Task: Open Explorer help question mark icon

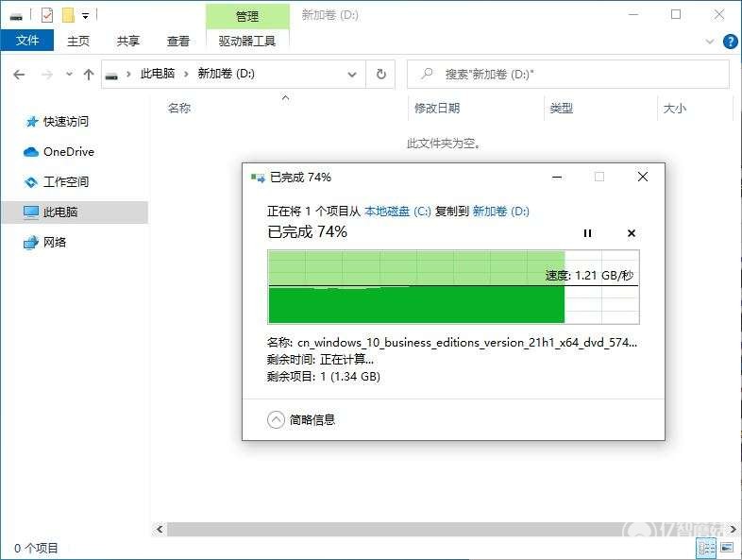Action: coord(730,42)
